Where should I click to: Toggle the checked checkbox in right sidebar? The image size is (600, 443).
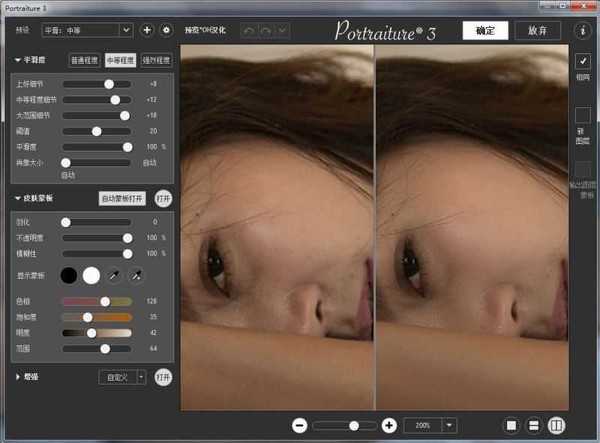point(582,62)
